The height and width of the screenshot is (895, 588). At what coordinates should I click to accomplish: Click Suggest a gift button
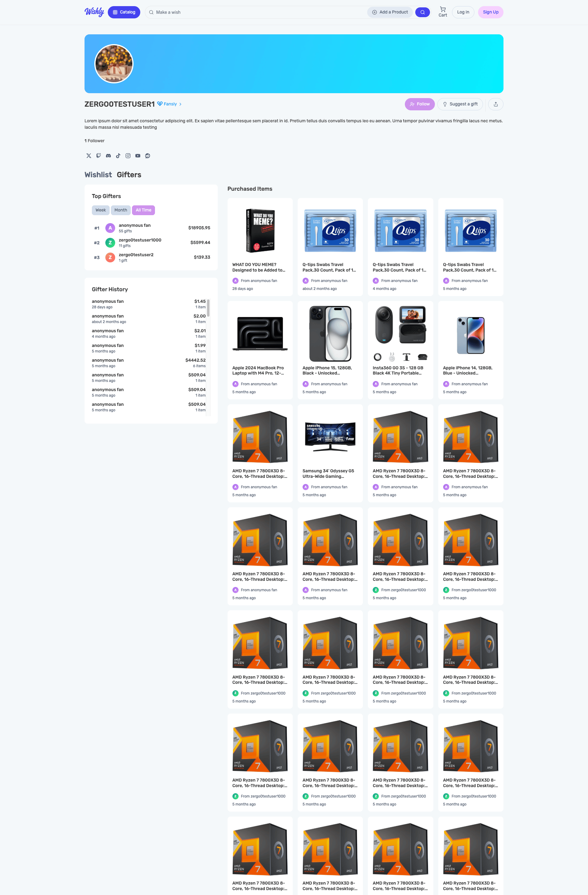click(x=460, y=104)
